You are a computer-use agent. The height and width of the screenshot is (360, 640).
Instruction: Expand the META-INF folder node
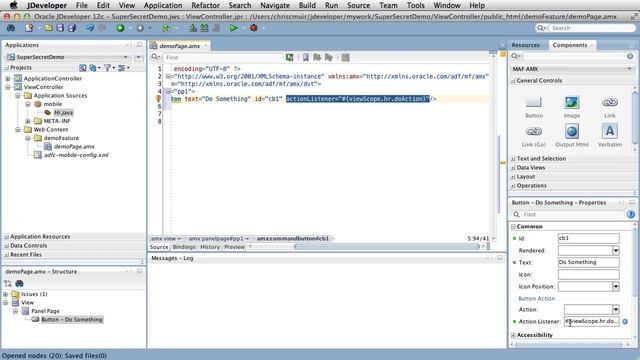[28, 121]
